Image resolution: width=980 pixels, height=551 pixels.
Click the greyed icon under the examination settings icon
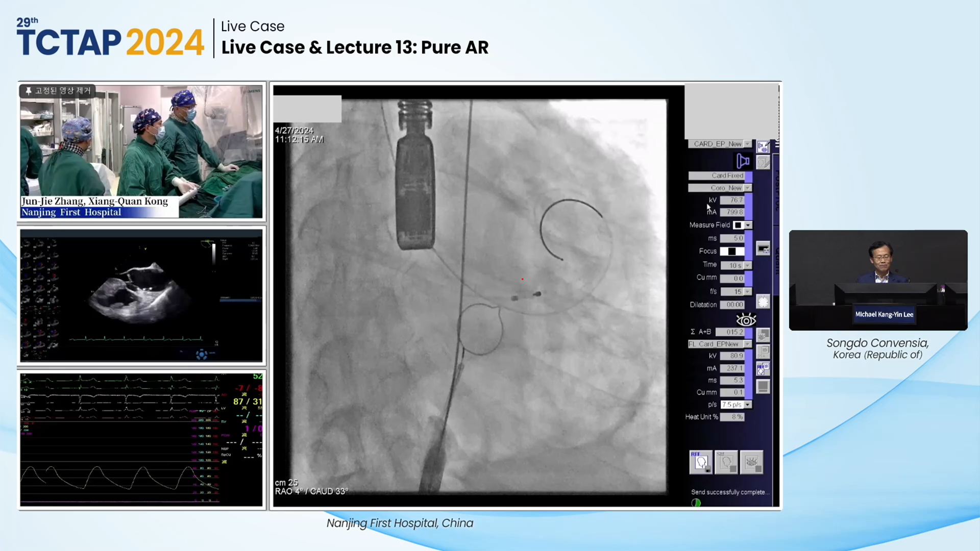[x=763, y=163]
